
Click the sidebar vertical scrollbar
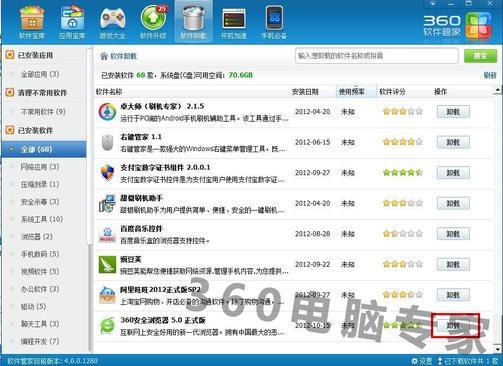click(89, 147)
